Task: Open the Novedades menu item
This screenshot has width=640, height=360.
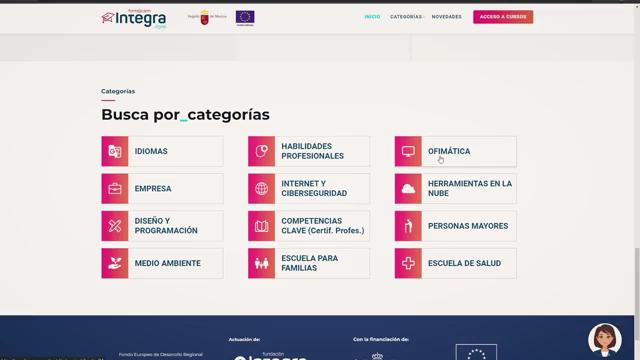Action: point(447,17)
